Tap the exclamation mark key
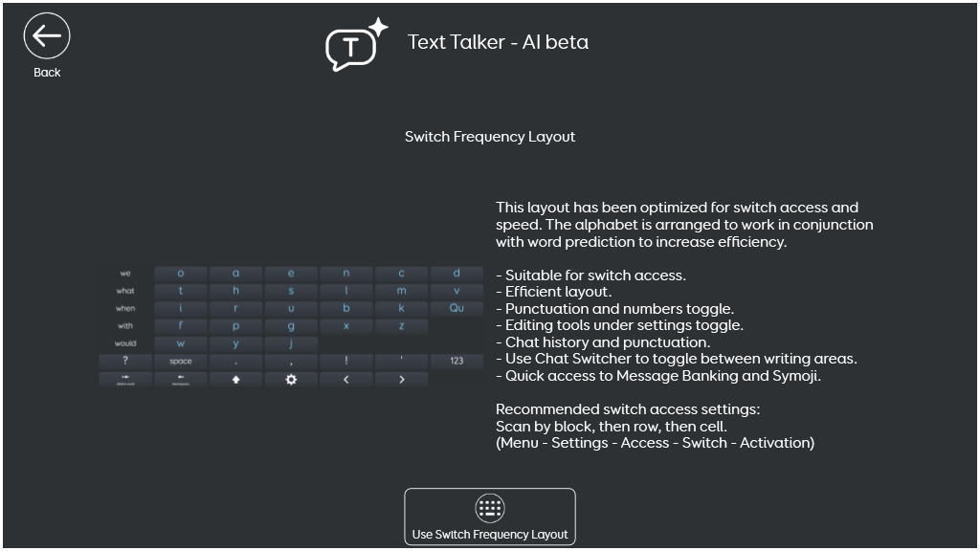The height and width of the screenshot is (551, 980). [x=346, y=362]
